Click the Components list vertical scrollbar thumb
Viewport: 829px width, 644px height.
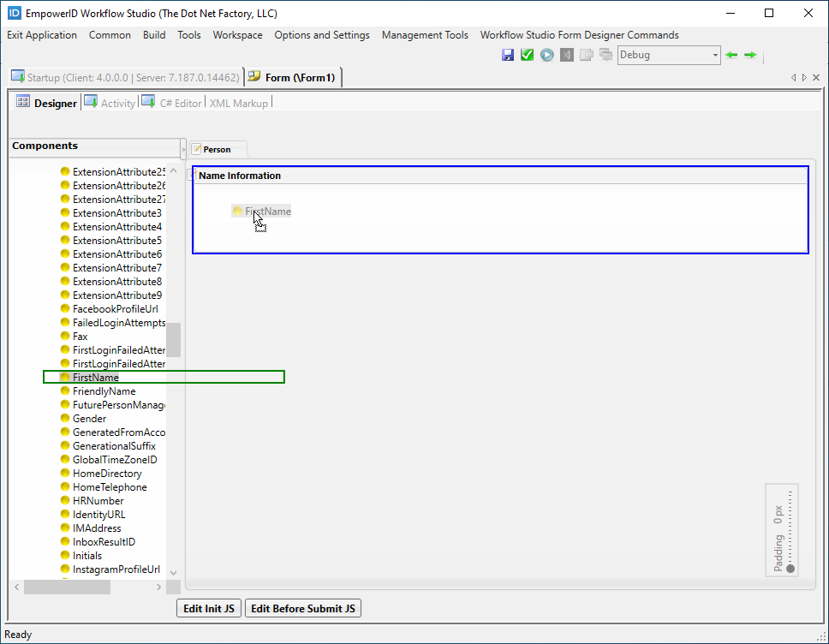173,339
